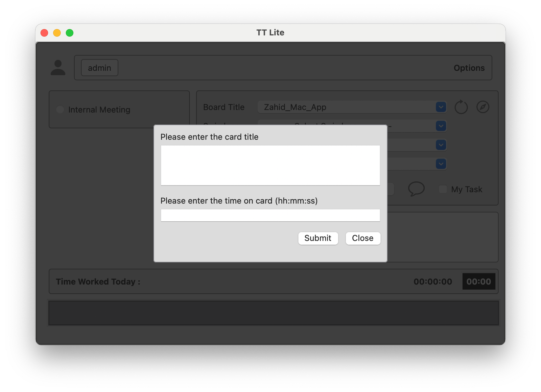Open the Options menu
Screen dimensions: 541x392
pos(469,68)
